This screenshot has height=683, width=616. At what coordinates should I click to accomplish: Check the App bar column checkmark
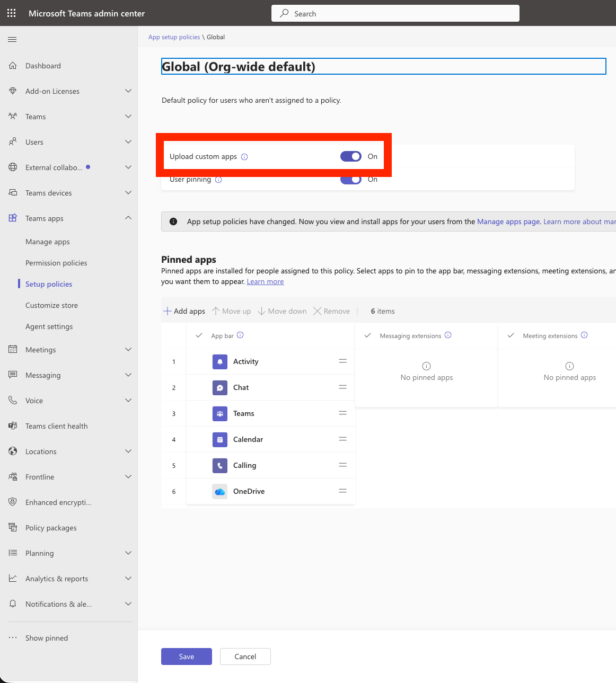coord(199,335)
